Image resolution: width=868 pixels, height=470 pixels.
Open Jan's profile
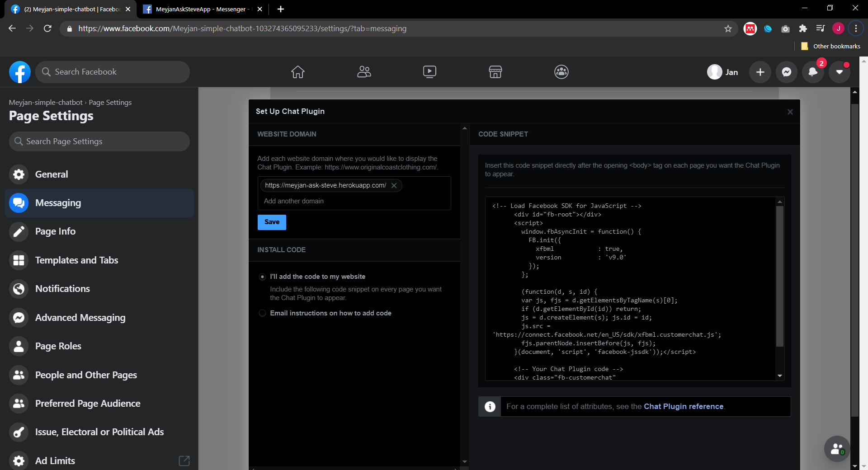(723, 72)
